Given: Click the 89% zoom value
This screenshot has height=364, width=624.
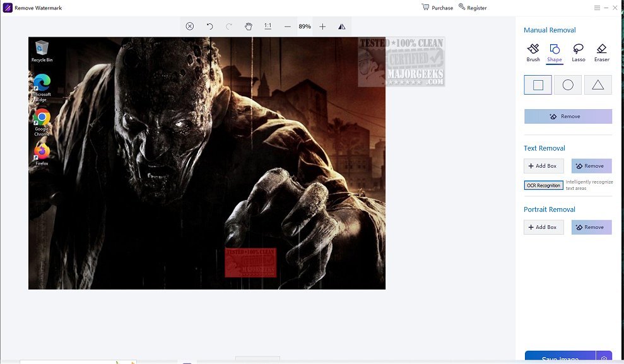Looking at the screenshot, I should (305, 26).
